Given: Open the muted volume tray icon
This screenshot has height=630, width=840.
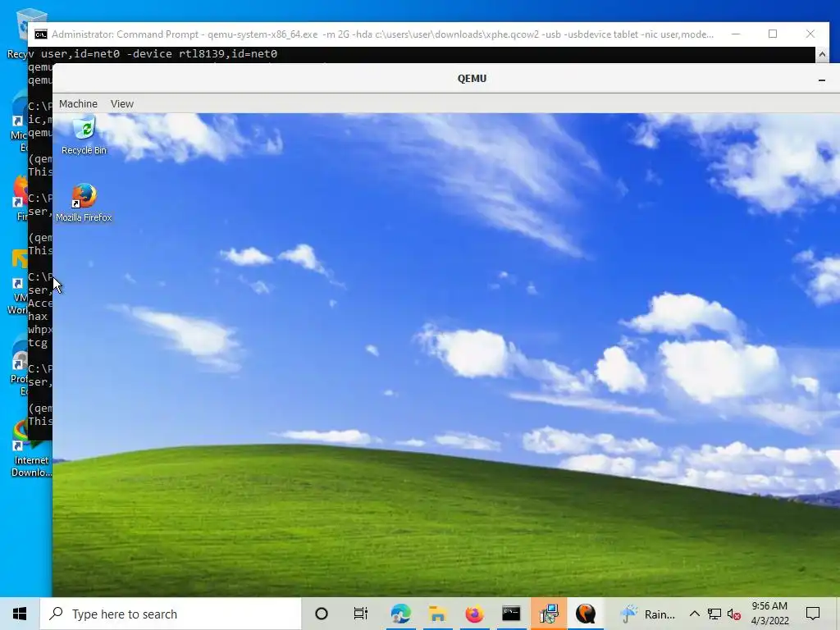Looking at the screenshot, I should pos(734,614).
